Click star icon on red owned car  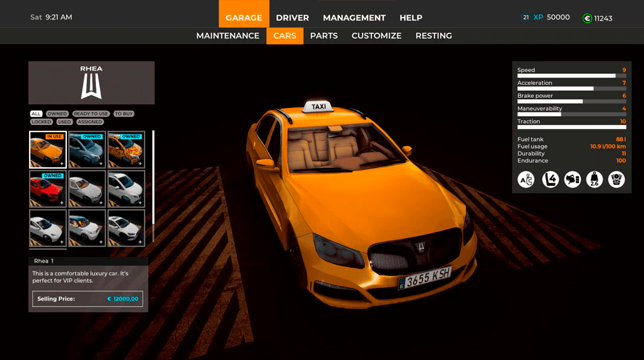coord(62,203)
